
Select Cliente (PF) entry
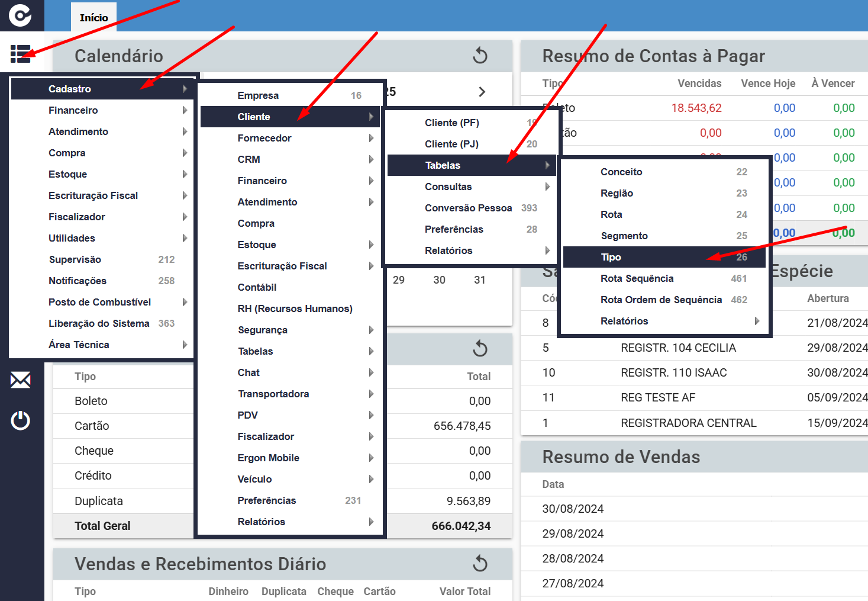click(472, 123)
